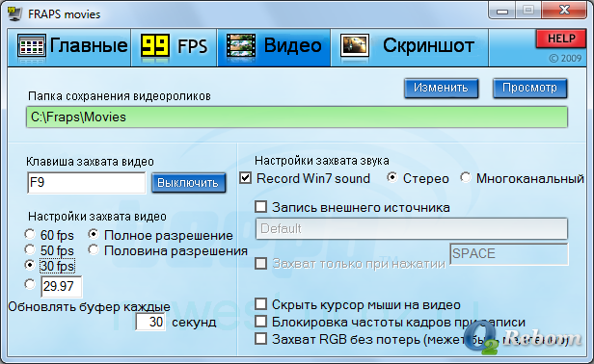Toggle Record Win7 sound checkbox
The image size is (594, 364).
pos(246,178)
